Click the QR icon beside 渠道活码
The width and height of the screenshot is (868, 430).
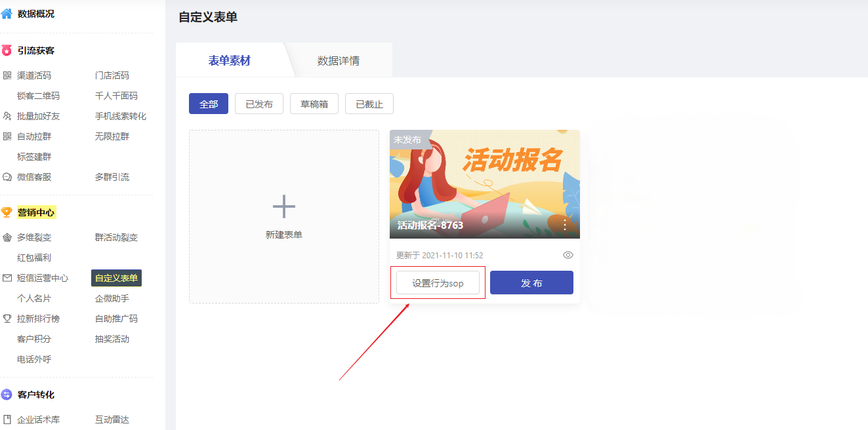[7, 75]
